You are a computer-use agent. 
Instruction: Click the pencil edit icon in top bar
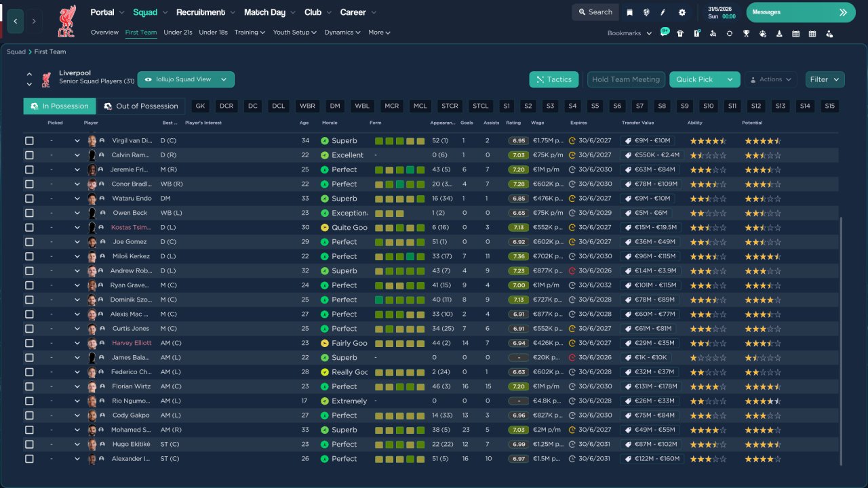point(664,12)
